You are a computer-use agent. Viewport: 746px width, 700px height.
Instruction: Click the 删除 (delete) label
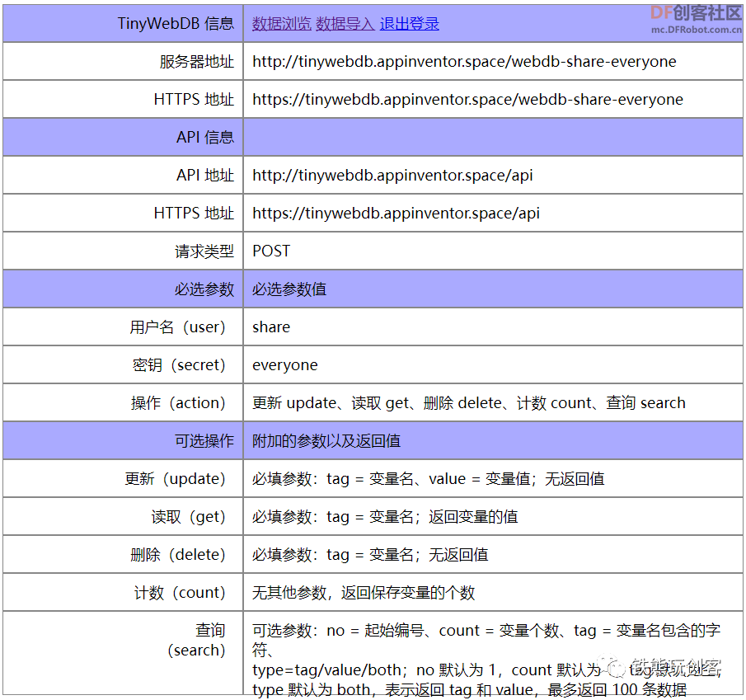(178, 555)
